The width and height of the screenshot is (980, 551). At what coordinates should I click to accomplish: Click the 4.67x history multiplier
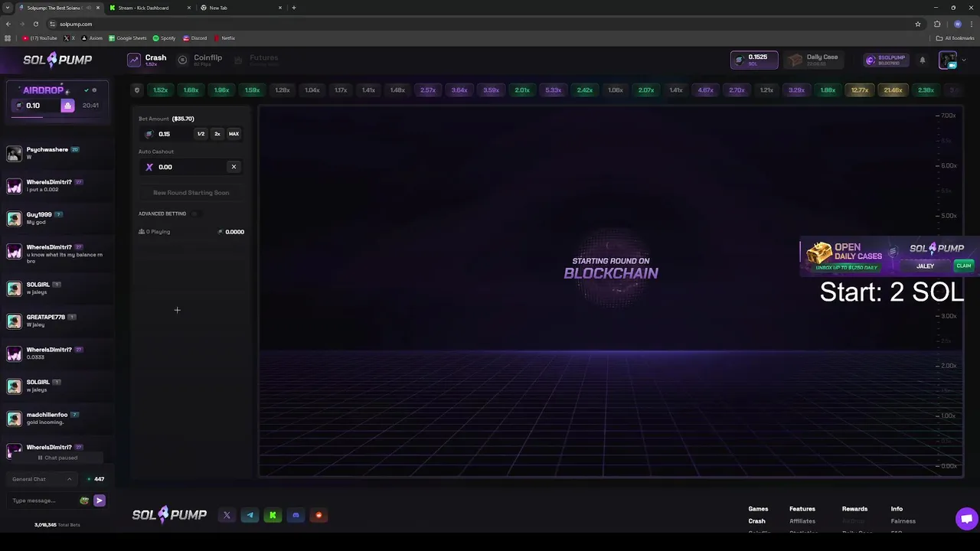point(706,90)
